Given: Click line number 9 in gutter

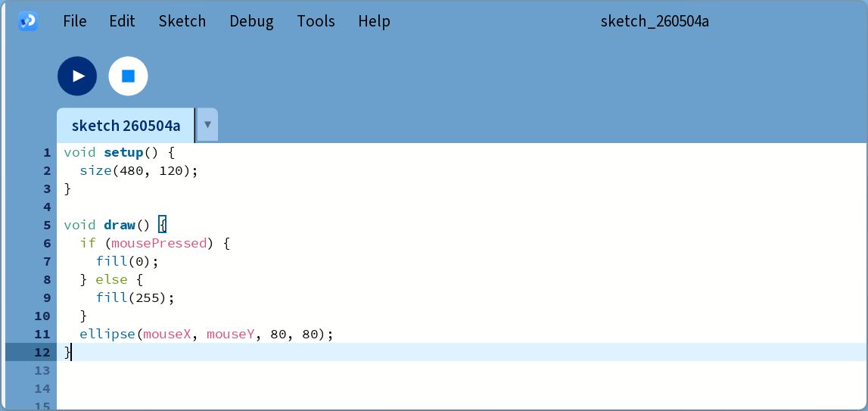Looking at the screenshot, I should click(46, 298).
